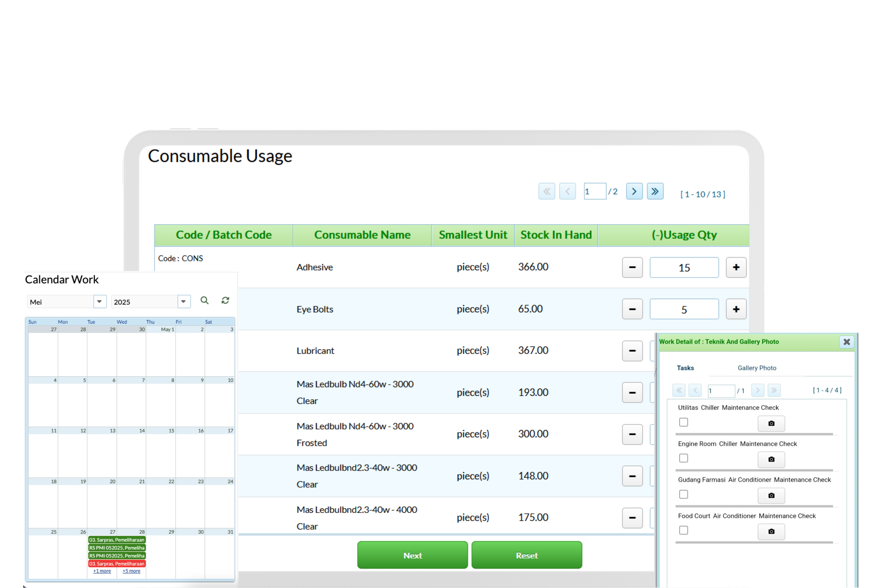
Task: Click the Consumable Name column header
Action: 362,235
